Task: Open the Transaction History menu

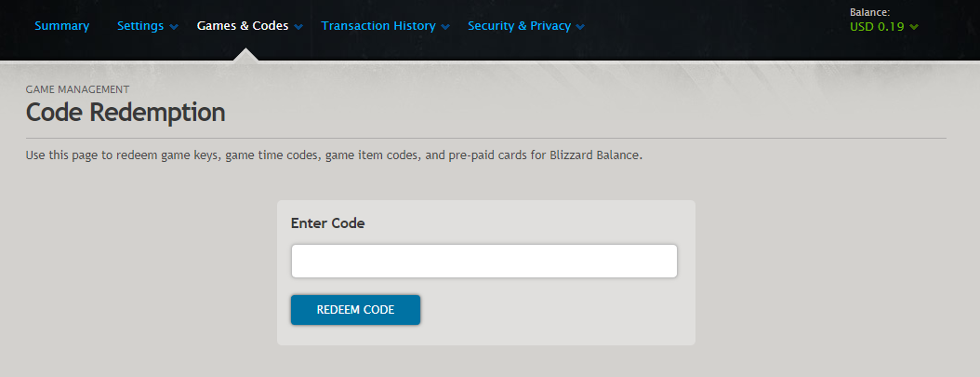Action: [x=378, y=26]
